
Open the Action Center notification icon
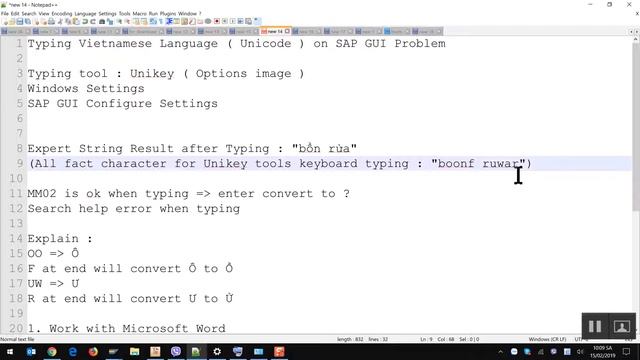[627, 351]
